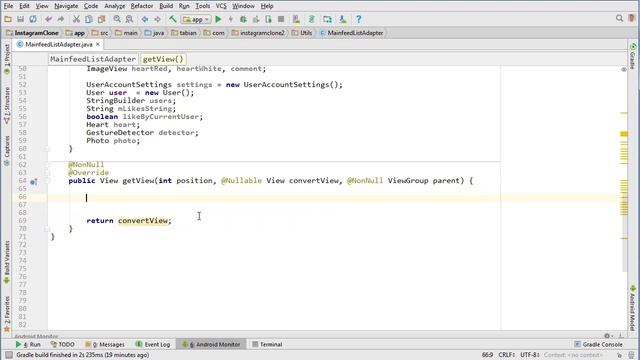The height and width of the screenshot is (360, 640).
Task: Click the InstagramClone breadcrumb in navigation bar
Action: tap(32, 33)
